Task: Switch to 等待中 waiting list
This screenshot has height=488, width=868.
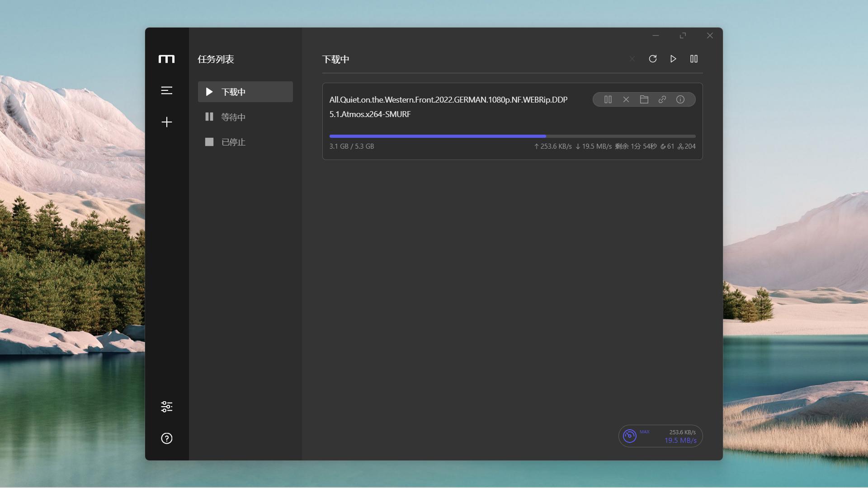Action: coord(233,117)
